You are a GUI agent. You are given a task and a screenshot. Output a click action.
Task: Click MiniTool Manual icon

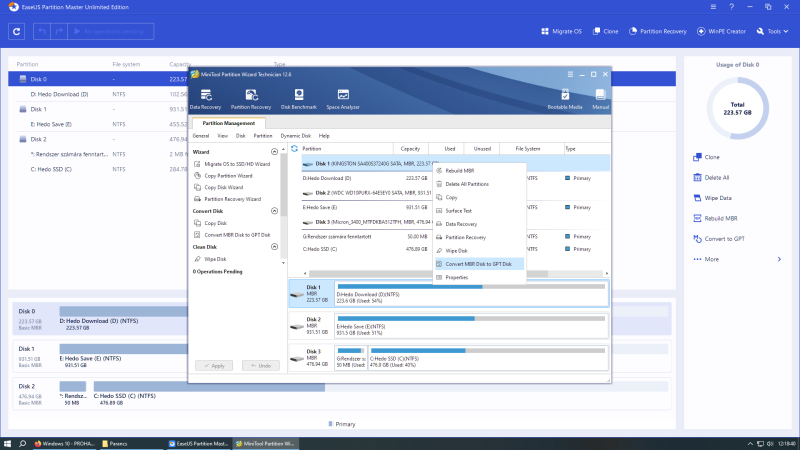pos(600,99)
